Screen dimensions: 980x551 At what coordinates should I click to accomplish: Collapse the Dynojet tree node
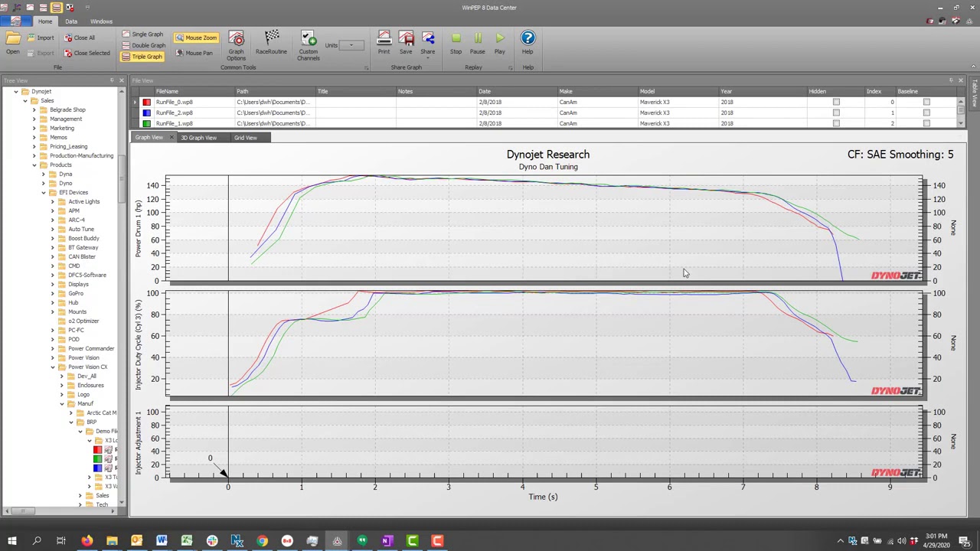[15, 91]
